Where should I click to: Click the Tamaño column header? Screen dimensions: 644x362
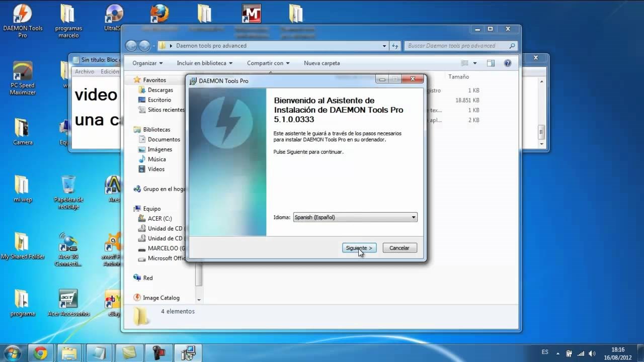pyautogui.click(x=458, y=77)
